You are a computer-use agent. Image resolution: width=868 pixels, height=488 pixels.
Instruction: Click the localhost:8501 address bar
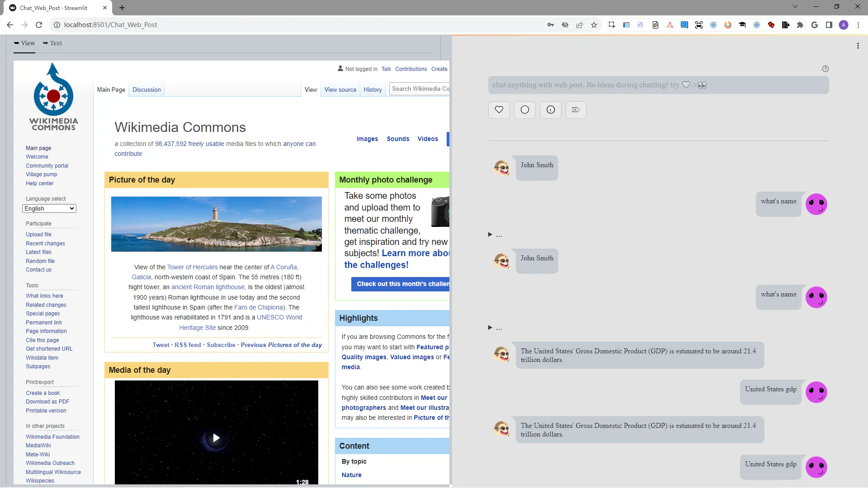click(x=298, y=25)
